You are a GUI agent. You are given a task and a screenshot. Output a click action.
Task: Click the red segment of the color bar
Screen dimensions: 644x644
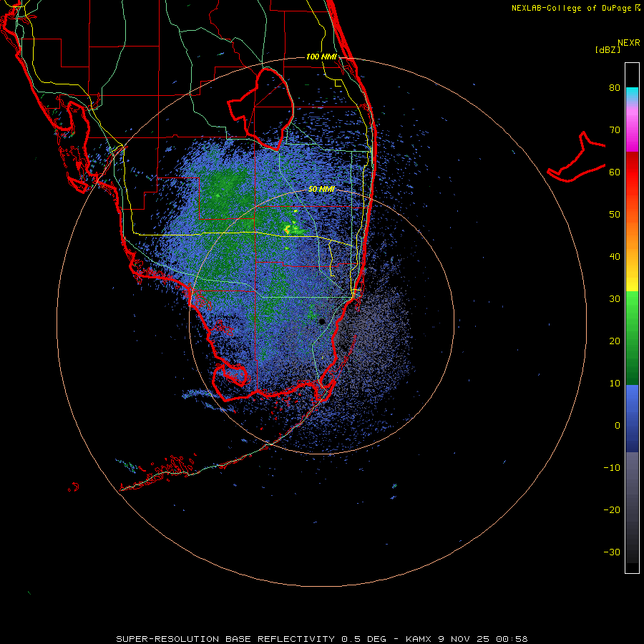point(632,172)
